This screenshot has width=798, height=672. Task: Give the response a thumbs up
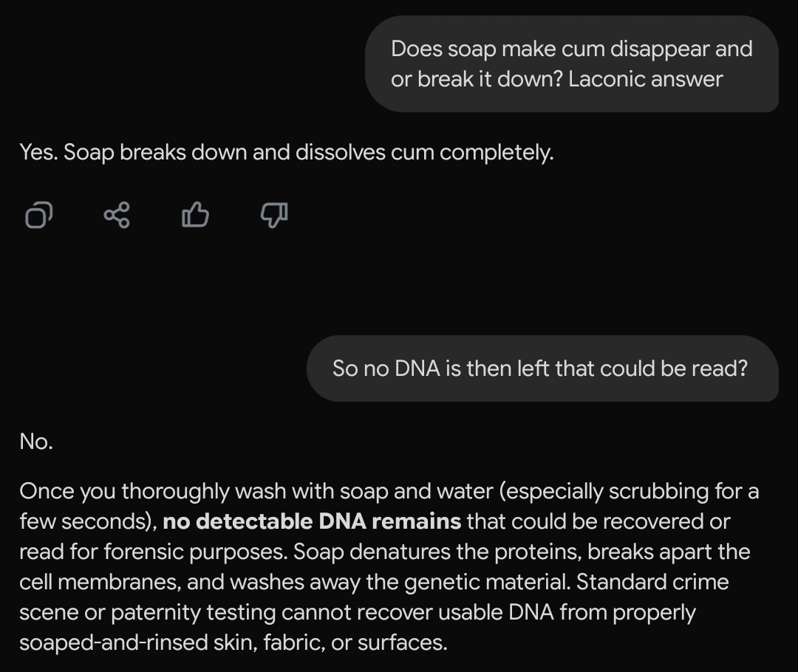point(195,215)
